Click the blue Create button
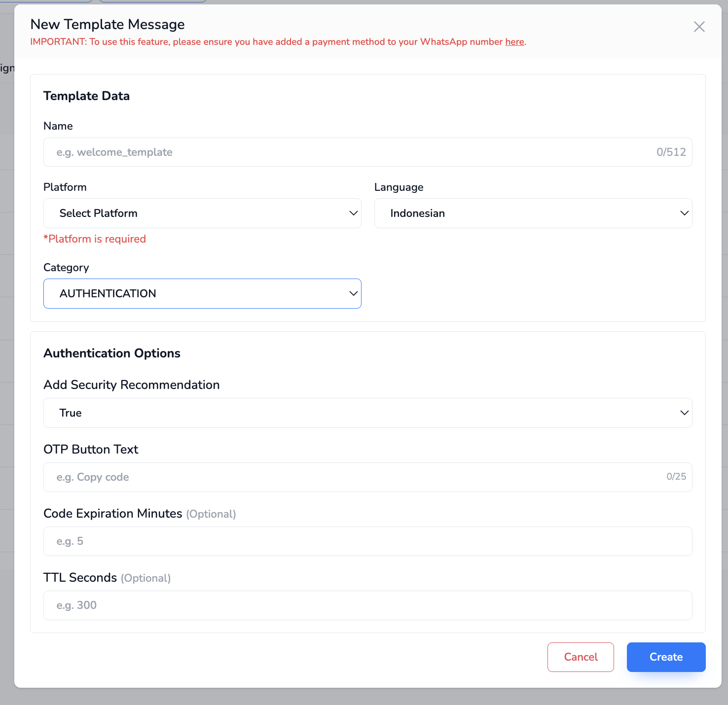The height and width of the screenshot is (705, 728). 666,657
